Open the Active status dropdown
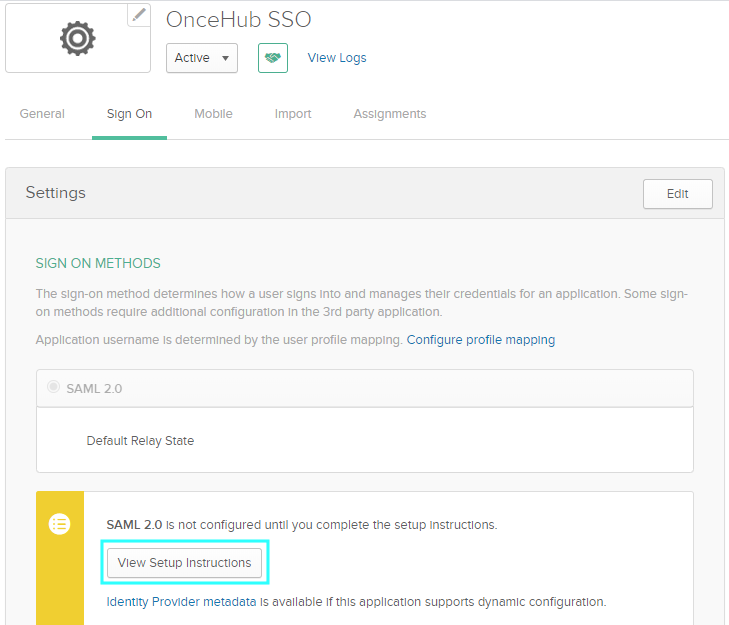729x625 pixels. [x=202, y=58]
